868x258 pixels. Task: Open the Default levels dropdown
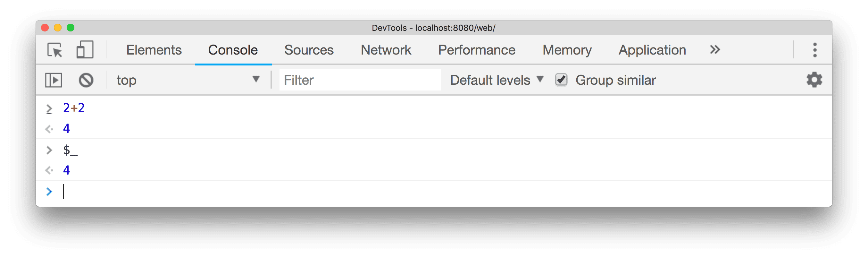496,80
